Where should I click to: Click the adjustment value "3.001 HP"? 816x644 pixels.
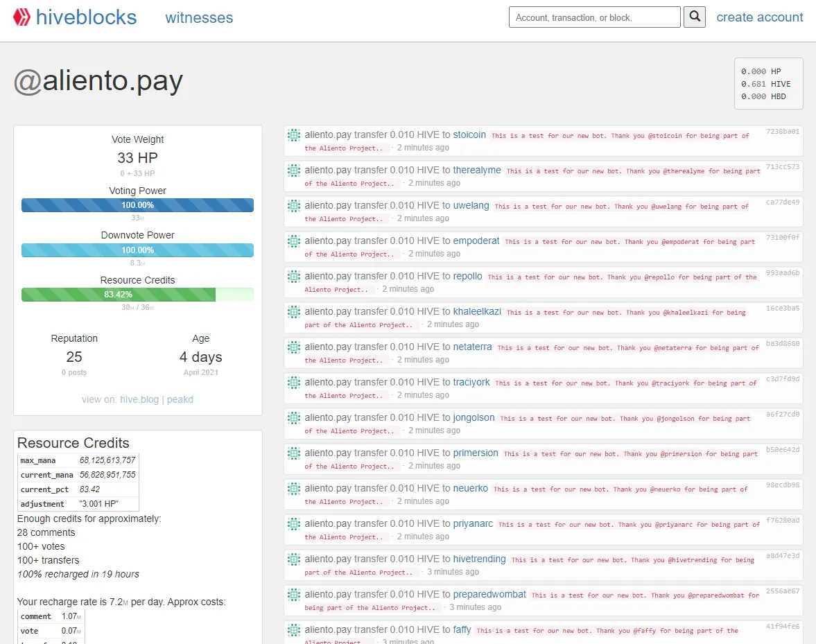[99, 504]
